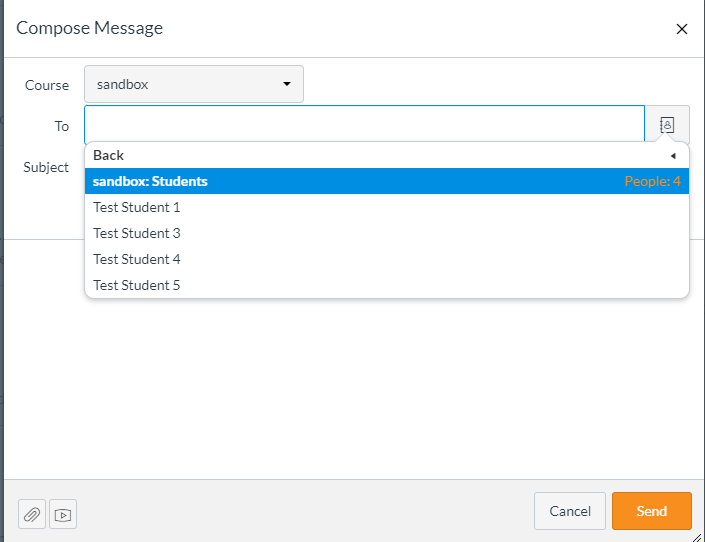Click the People: 4 count label
Image resolution: width=705 pixels, height=542 pixels.
[652, 181]
